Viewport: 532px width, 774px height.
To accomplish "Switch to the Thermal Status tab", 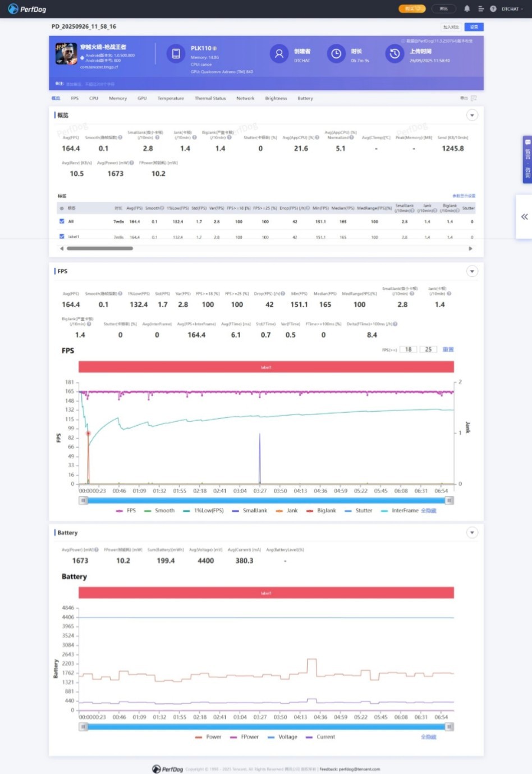I will click(210, 98).
